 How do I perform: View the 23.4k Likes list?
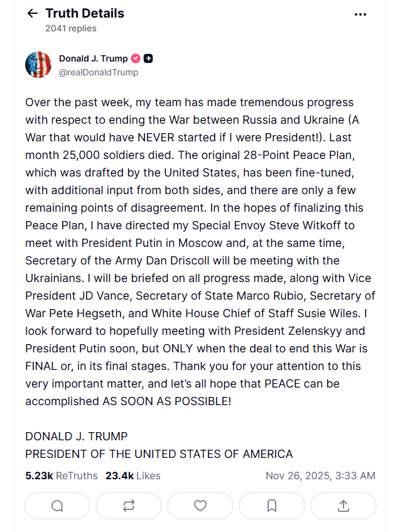133,475
